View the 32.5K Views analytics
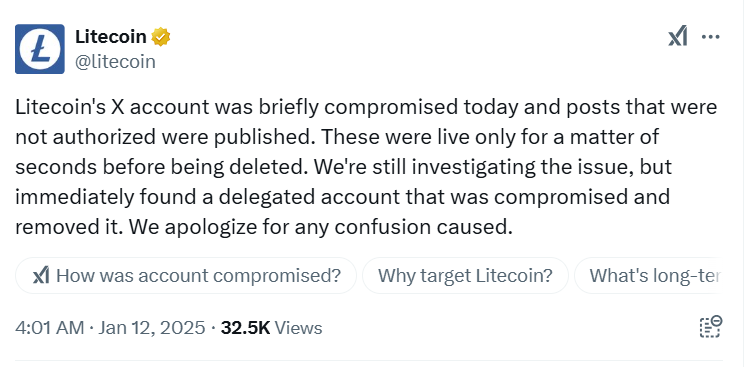 pyautogui.click(x=271, y=328)
